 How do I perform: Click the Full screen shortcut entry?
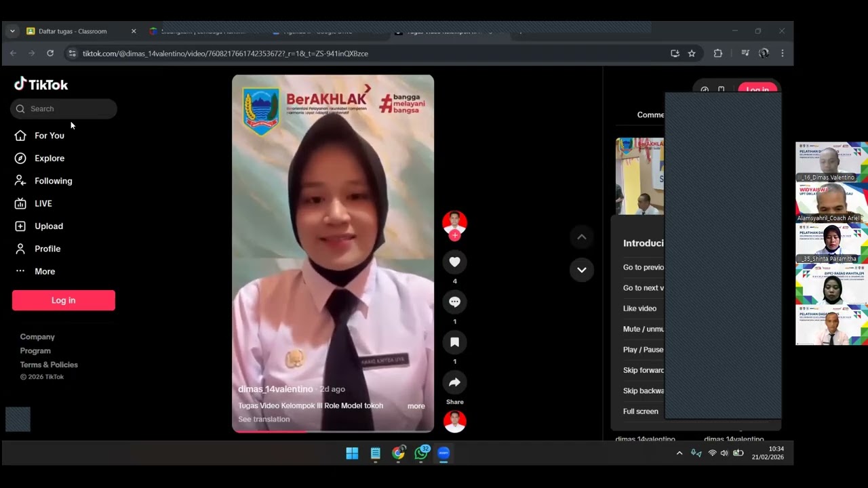[641, 411]
